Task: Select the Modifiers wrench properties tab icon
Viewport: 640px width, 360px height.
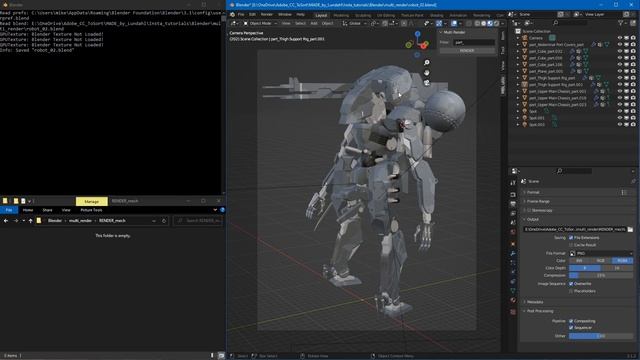Action: pos(513,253)
